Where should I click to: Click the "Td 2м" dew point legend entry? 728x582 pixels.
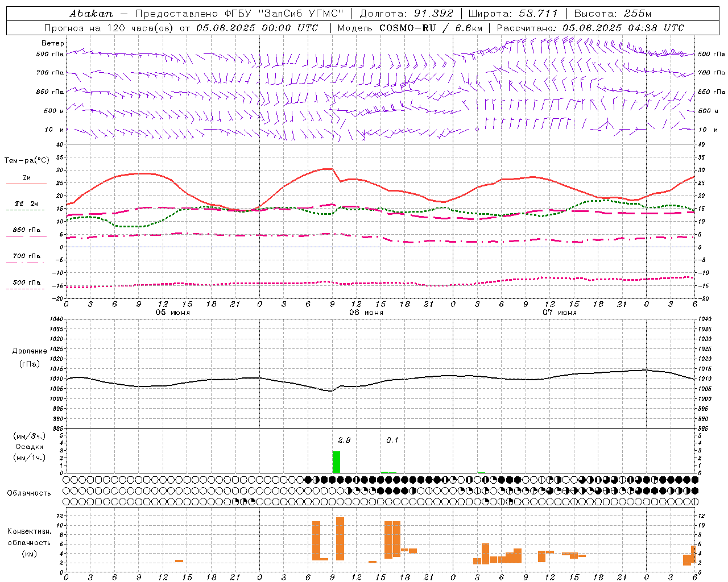pyautogui.click(x=27, y=203)
